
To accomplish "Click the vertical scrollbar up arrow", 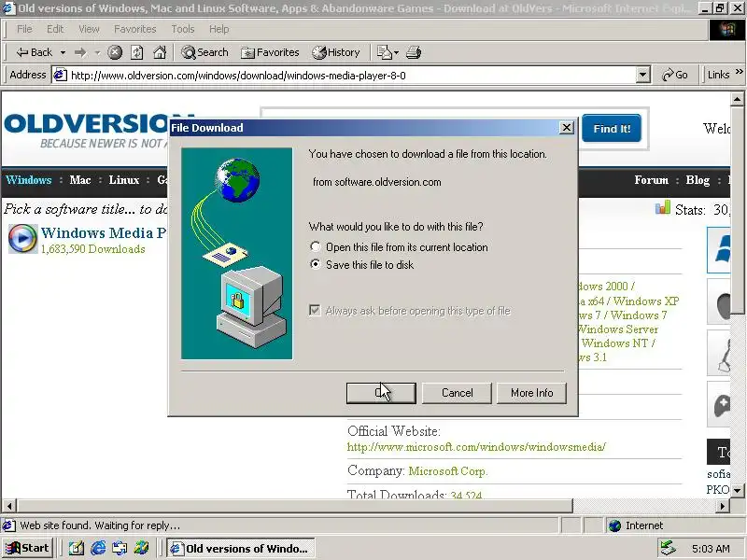I will (737, 99).
